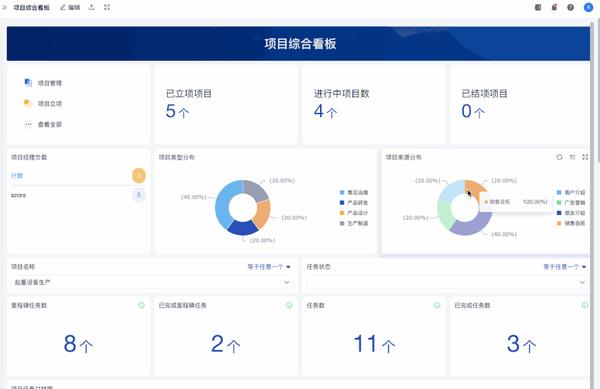Click the 编辑 (edit) pencil button

tap(70, 7)
